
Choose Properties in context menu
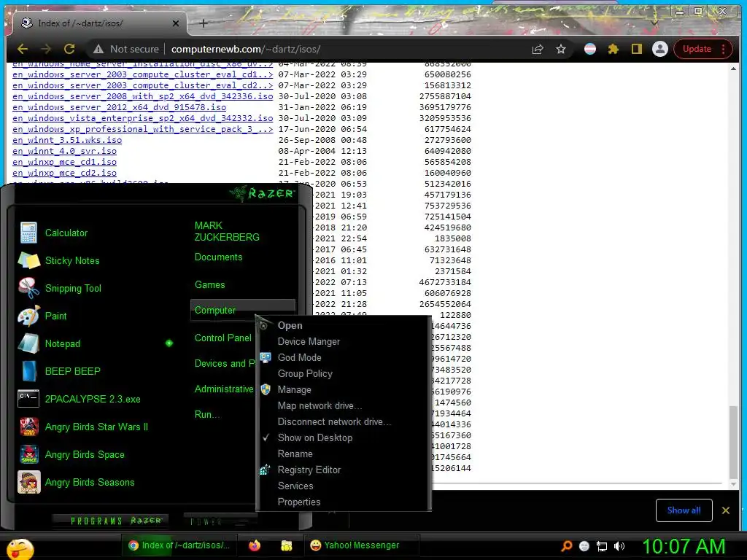coord(298,502)
